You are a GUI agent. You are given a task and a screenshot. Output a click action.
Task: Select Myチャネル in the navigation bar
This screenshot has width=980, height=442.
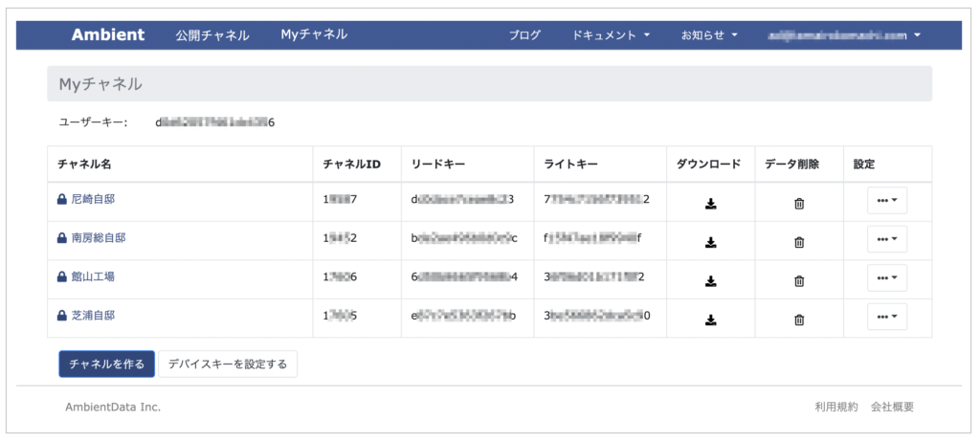314,34
